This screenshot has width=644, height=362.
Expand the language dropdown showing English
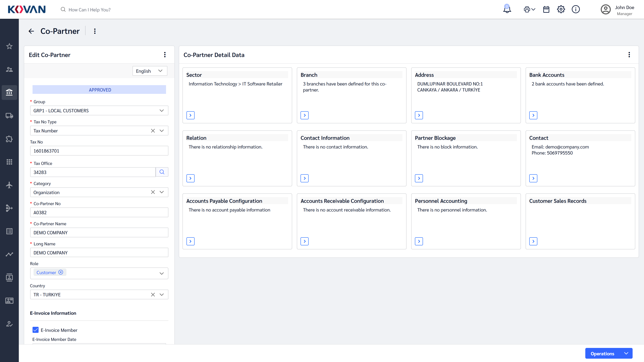point(150,71)
